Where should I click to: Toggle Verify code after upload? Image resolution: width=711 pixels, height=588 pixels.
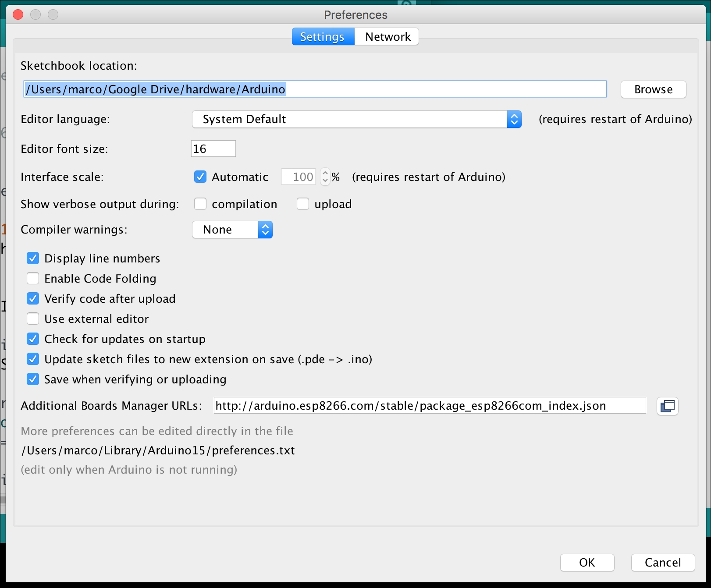point(33,299)
